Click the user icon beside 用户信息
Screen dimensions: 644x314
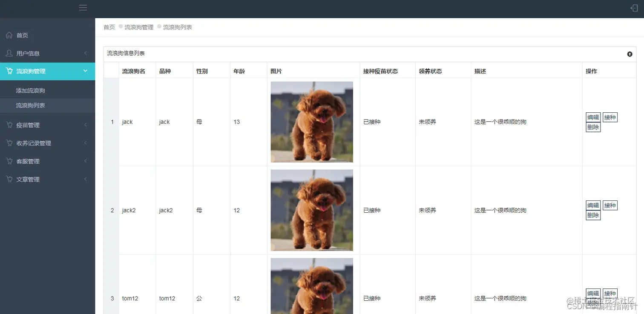(x=9, y=53)
